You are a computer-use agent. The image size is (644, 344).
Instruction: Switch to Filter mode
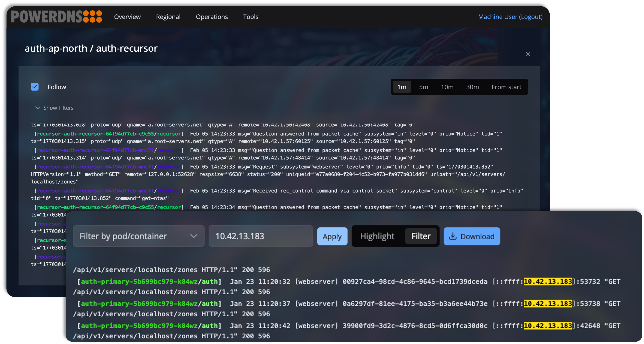[421, 236]
